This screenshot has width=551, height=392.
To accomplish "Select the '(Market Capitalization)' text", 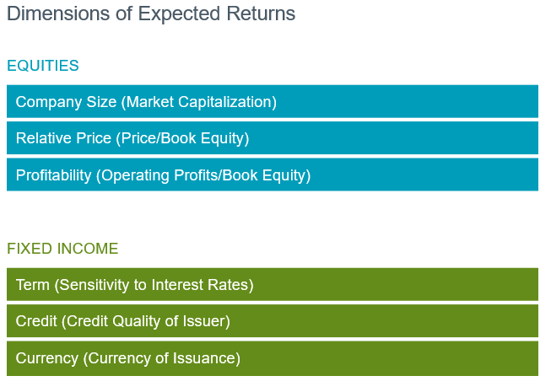I will point(199,102).
